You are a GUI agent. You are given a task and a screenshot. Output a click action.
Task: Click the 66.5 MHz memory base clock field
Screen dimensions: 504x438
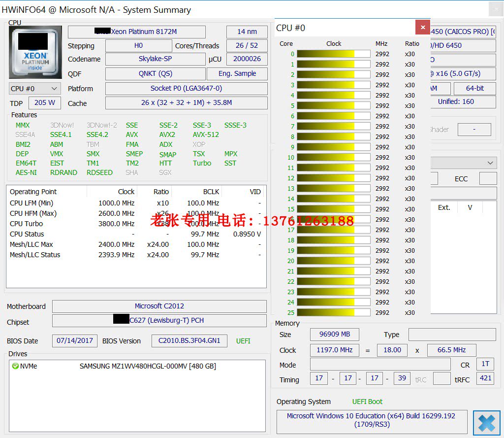(452, 350)
